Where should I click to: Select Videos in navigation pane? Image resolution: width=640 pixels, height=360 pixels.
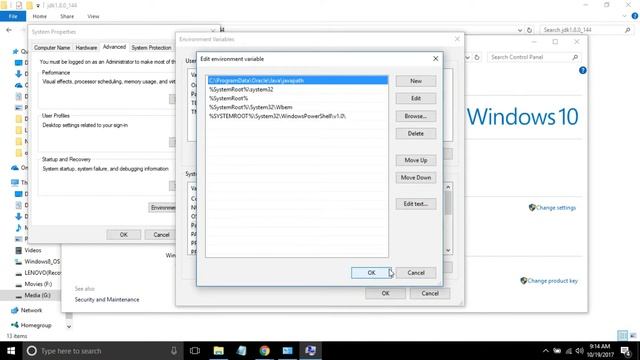33,250
